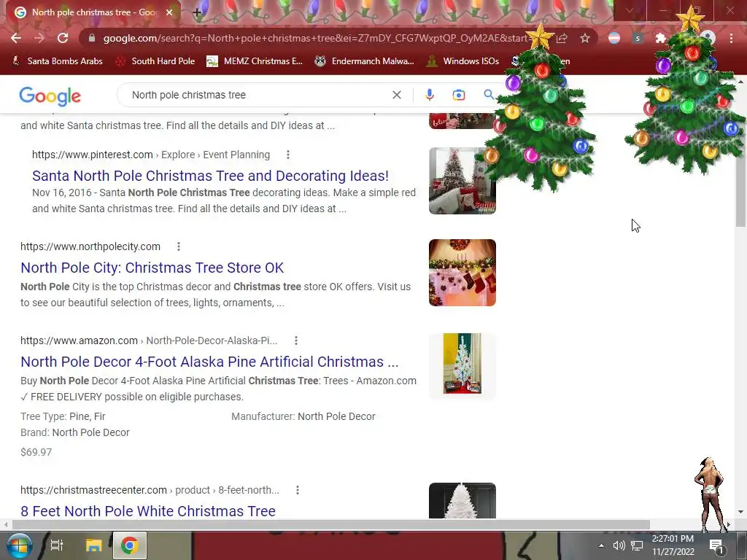Open the Santa Bombs Arabs bookmark
This screenshot has height=560, width=747.
(57, 61)
